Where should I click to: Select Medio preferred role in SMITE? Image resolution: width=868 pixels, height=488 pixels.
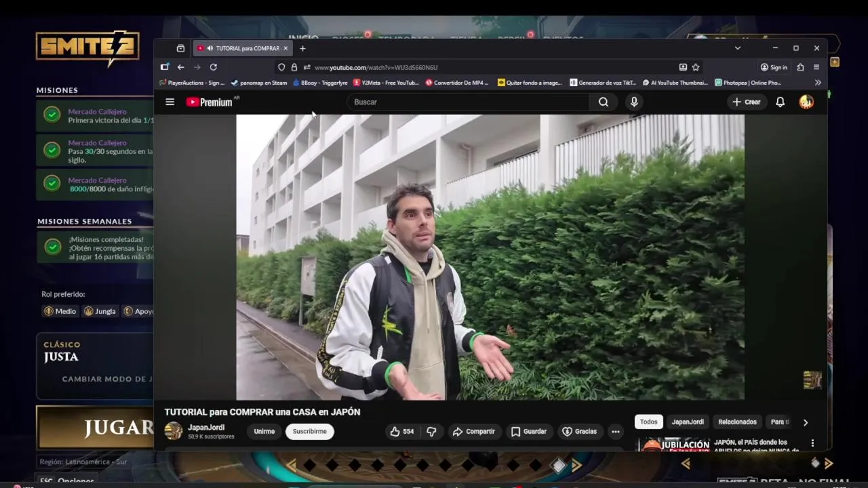(60, 311)
